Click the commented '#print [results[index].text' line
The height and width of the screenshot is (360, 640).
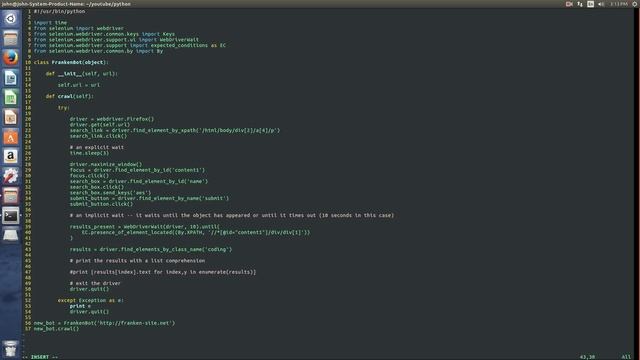click(163, 272)
